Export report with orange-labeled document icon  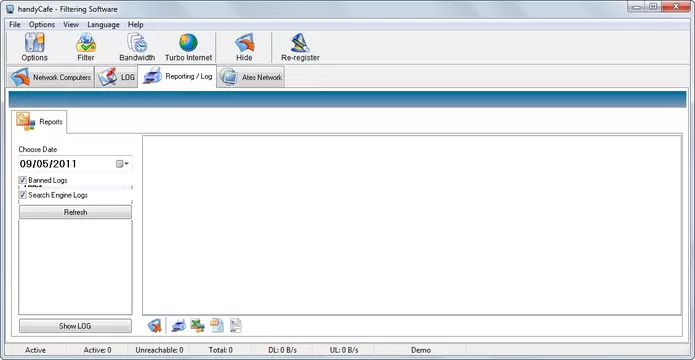point(217,326)
